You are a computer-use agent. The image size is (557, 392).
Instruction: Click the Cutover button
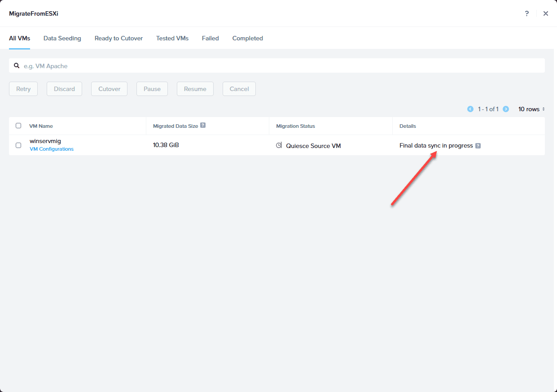click(x=110, y=89)
